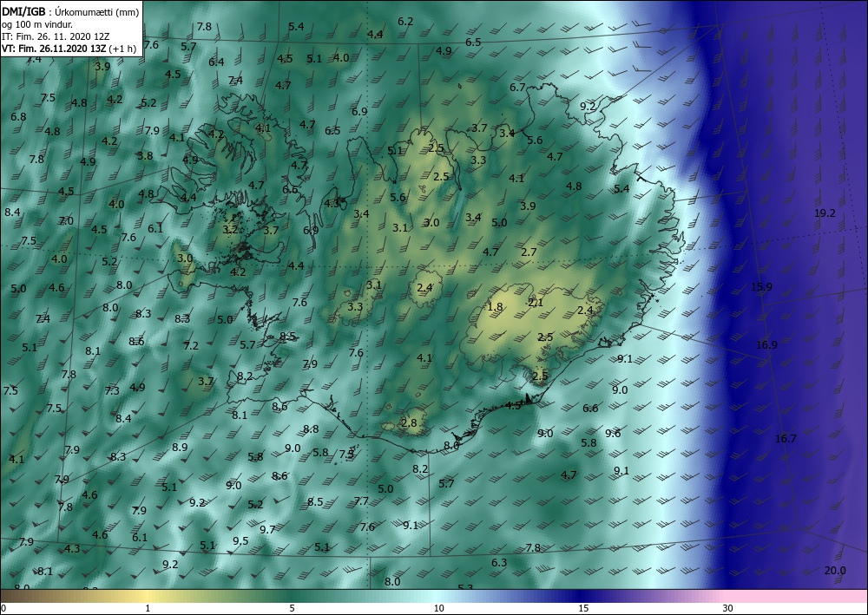Click the 6.8 value at the left edge
This screenshot has height=615, width=868.
18,117
